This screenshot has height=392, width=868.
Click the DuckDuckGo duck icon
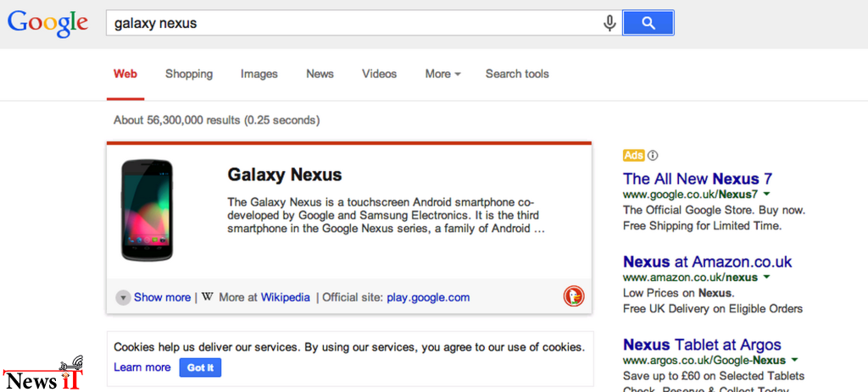pos(574,297)
